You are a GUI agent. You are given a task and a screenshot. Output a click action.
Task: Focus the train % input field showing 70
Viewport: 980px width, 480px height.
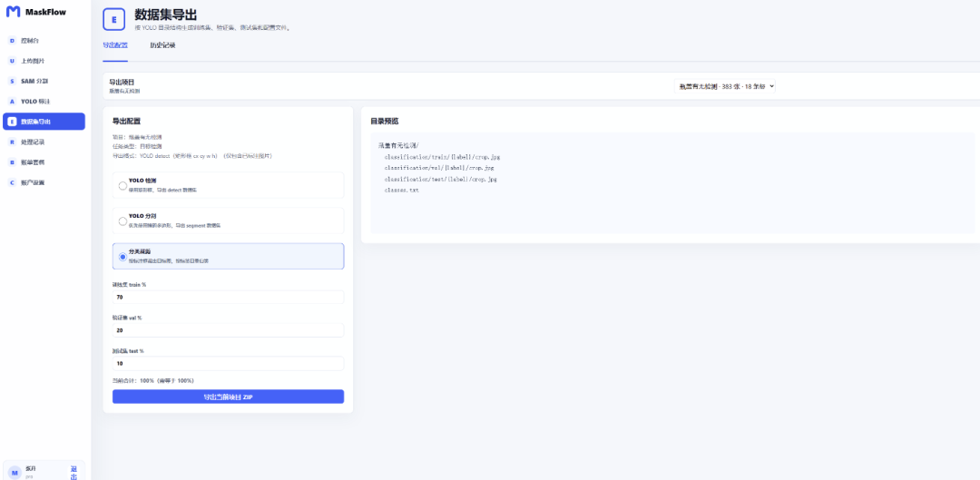228,297
